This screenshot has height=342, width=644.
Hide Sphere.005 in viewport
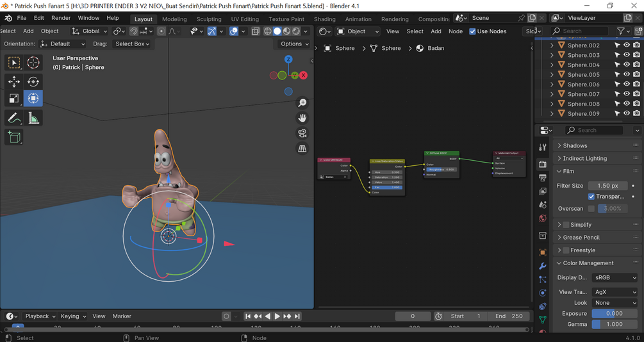pyautogui.click(x=627, y=74)
